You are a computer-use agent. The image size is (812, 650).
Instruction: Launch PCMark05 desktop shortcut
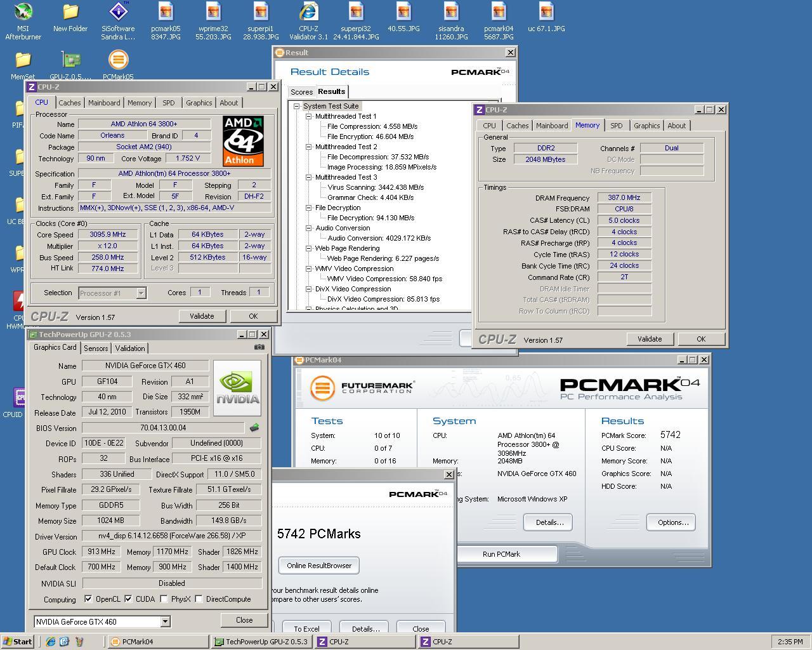[118, 65]
